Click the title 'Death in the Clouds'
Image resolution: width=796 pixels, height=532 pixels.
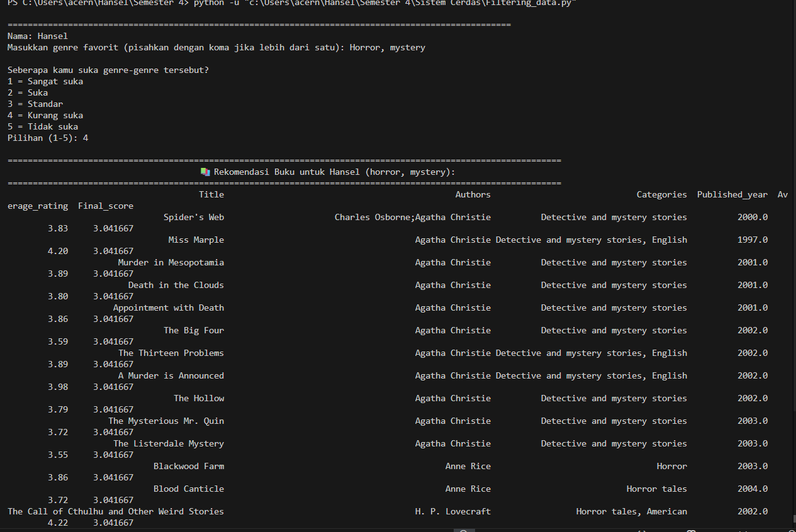click(176, 285)
